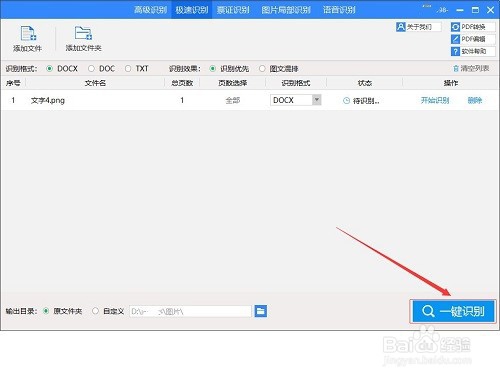Image resolution: width=500 pixels, height=378 pixels.
Task: Click 清空列表 to clear the list
Action: coord(471,69)
